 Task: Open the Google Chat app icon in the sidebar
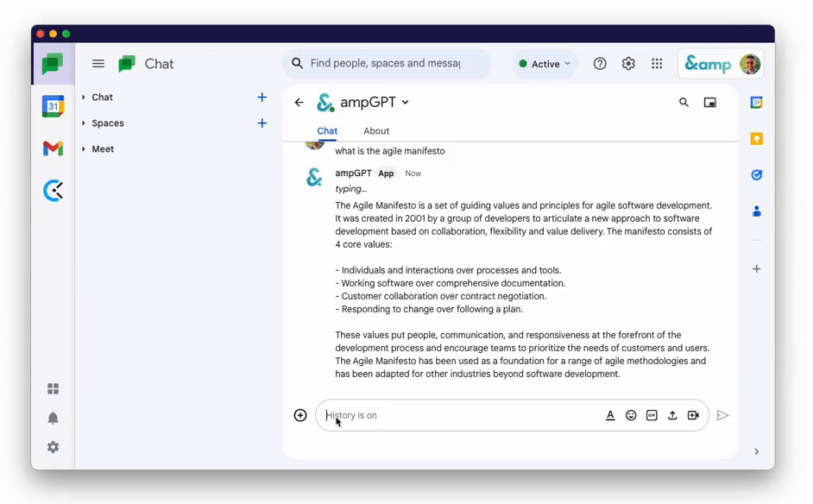pos(53,65)
